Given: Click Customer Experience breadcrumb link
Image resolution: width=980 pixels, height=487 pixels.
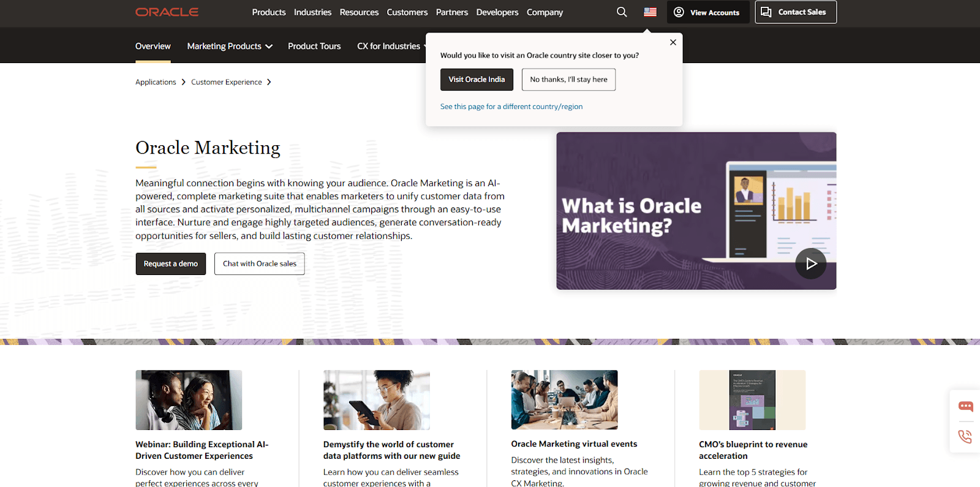Looking at the screenshot, I should tap(227, 82).
